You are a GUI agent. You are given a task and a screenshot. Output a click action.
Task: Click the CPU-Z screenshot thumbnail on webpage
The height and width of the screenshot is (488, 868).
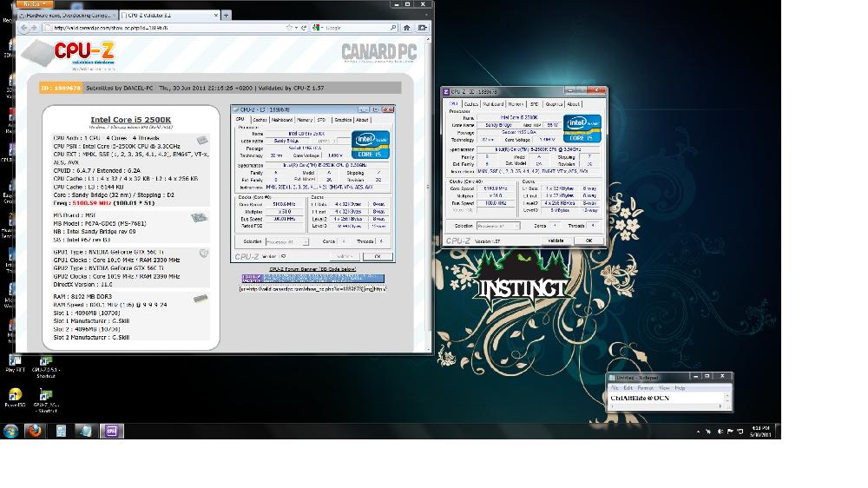[312, 184]
